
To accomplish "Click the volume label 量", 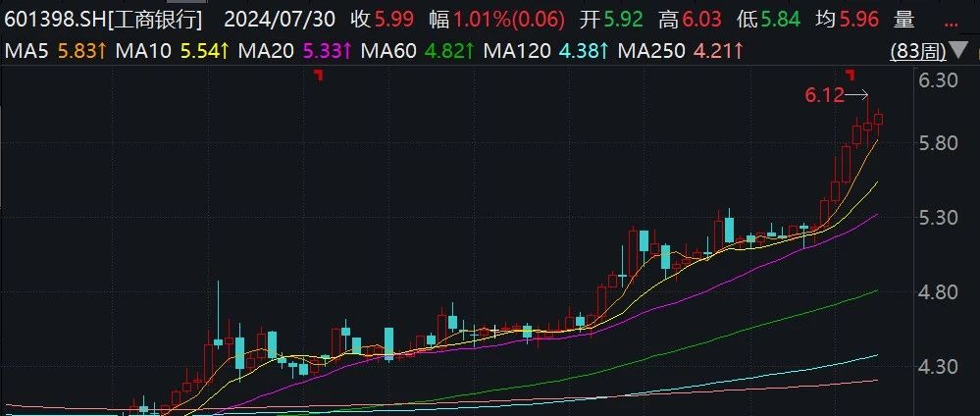I will point(904,20).
